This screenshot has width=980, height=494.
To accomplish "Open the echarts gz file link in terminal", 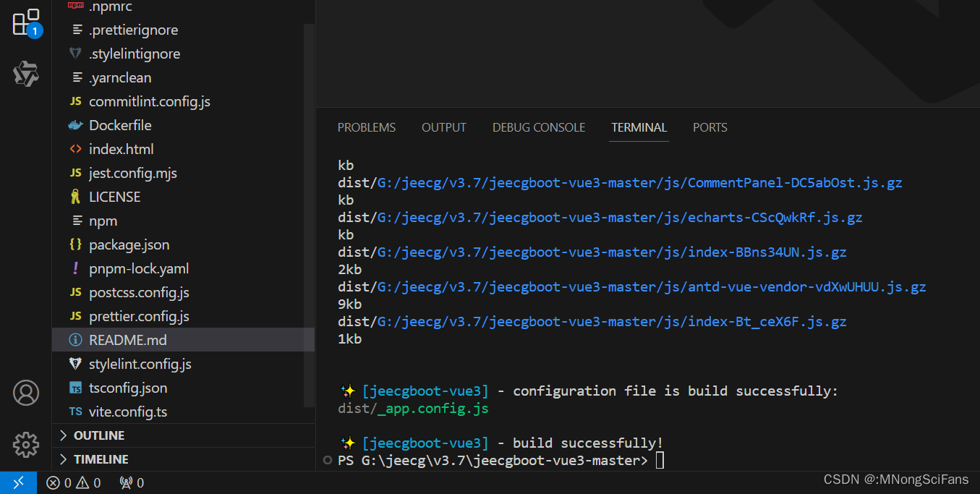I will pyautogui.click(x=618, y=217).
